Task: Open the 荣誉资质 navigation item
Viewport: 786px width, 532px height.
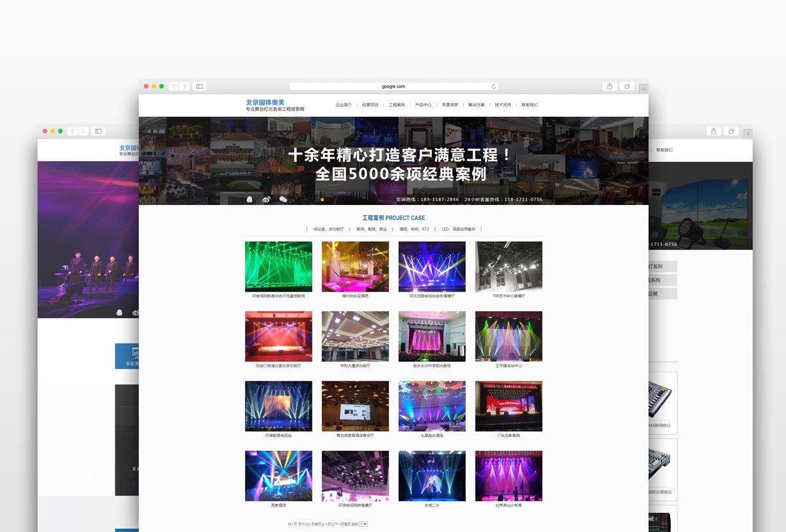Action: pyautogui.click(x=450, y=105)
